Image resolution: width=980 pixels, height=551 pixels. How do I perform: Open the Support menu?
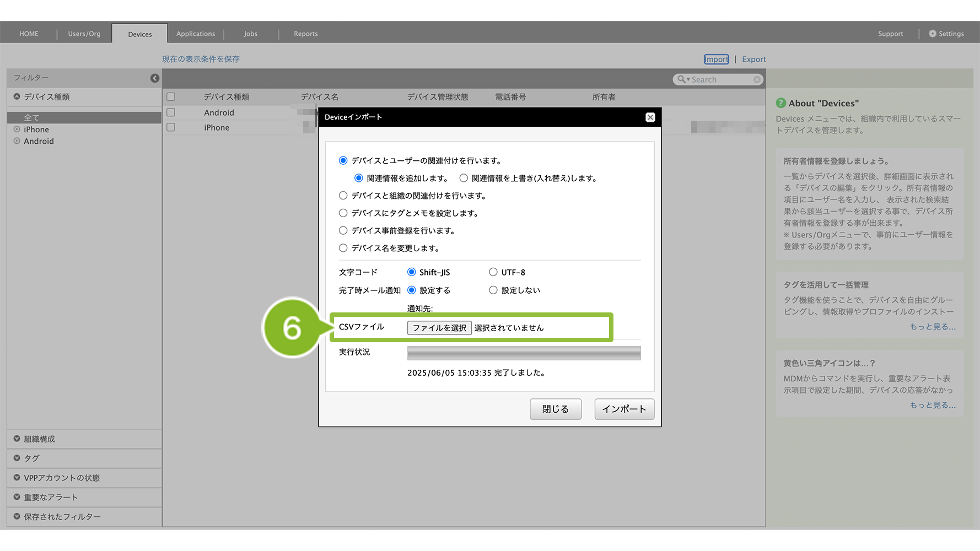891,34
